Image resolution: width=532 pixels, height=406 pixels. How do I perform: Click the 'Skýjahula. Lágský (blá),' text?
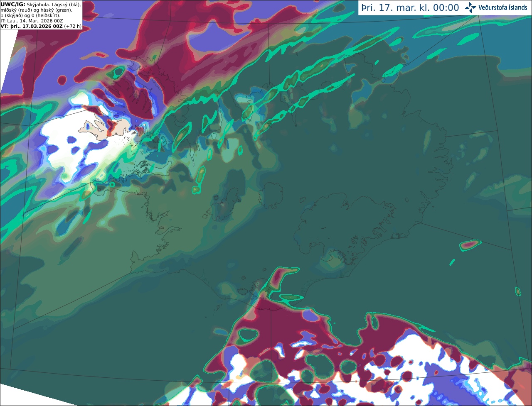tap(54, 4)
